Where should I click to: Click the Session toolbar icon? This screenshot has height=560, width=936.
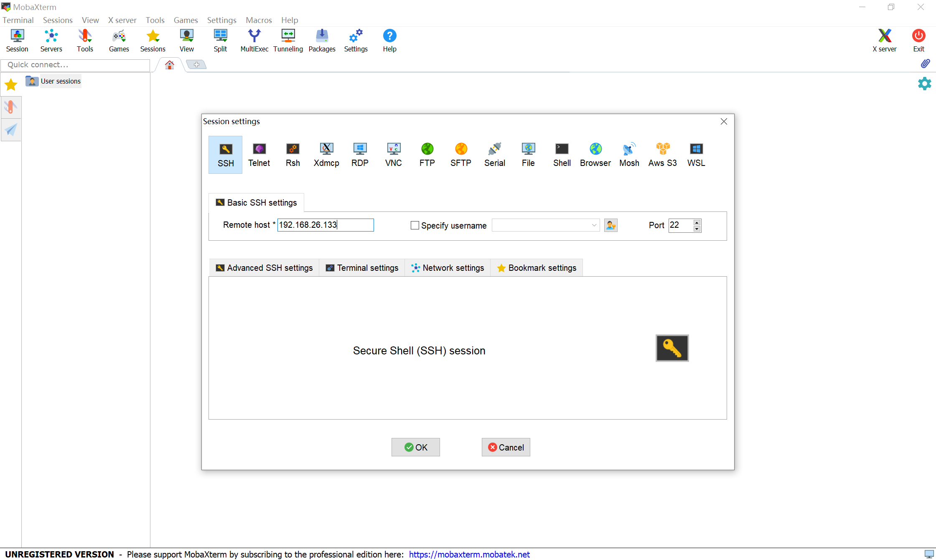17,41
